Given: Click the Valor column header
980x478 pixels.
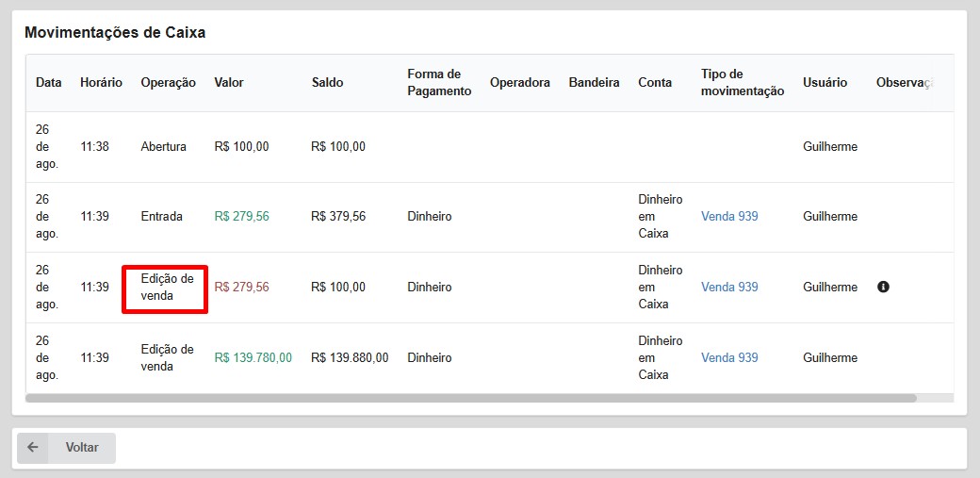Looking at the screenshot, I should point(229,82).
